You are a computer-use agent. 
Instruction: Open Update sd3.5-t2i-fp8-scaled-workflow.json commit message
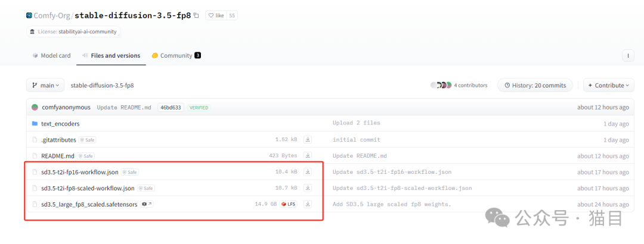tap(402, 188)
